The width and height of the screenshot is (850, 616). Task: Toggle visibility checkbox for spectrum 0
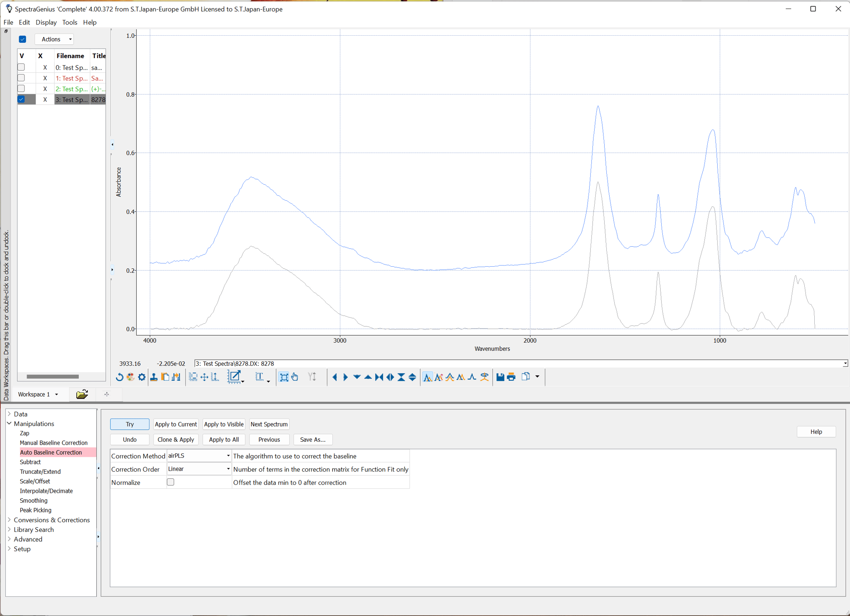(x=21, y=67)
